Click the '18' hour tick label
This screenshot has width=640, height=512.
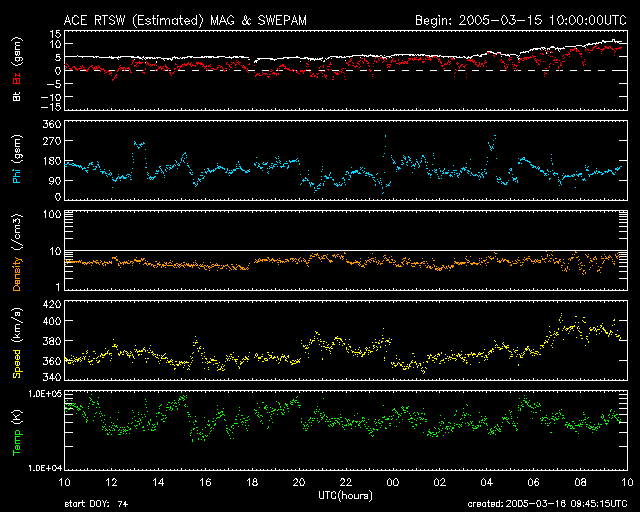point(252,483)
